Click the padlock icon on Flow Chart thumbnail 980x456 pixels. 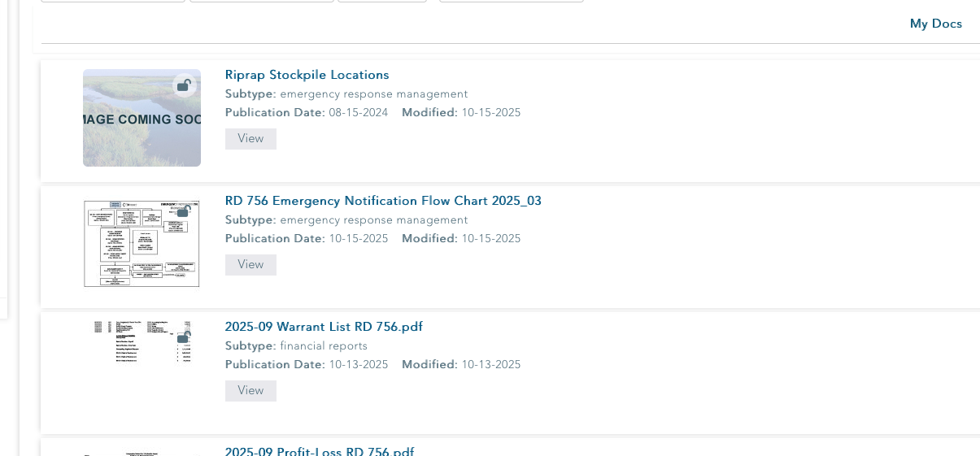coord(185,211)
